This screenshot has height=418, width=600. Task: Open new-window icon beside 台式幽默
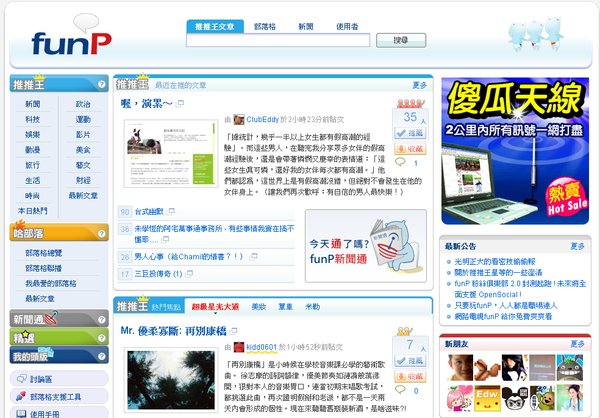[x=171, y=211]
